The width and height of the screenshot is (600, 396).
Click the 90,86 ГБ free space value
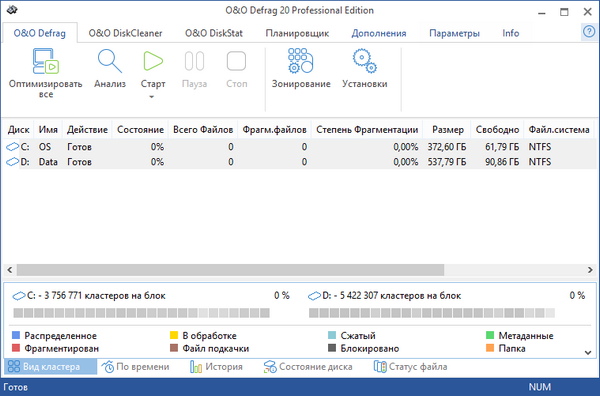point(502,162)
